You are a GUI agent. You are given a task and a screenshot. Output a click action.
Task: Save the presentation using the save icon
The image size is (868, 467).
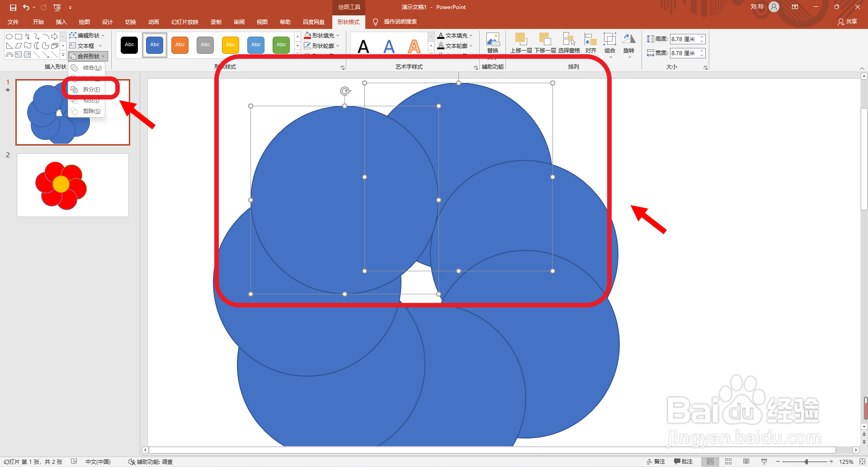[13, 7]
